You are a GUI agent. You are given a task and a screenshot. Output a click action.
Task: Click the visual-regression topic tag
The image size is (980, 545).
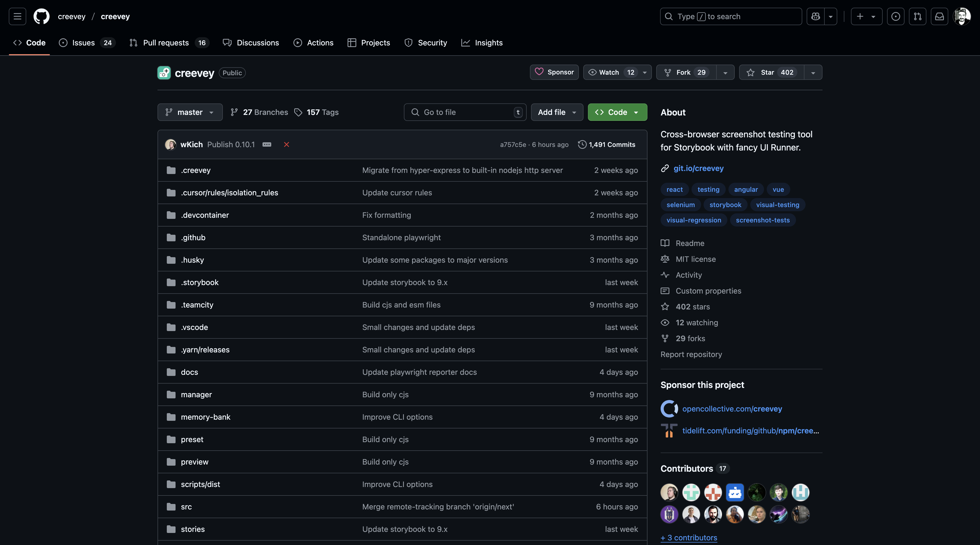point(693,220)
